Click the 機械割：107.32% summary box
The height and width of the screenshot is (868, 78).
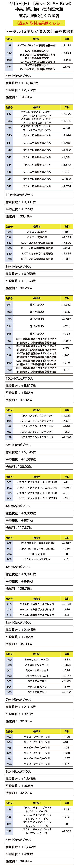[x=39, y=400]
